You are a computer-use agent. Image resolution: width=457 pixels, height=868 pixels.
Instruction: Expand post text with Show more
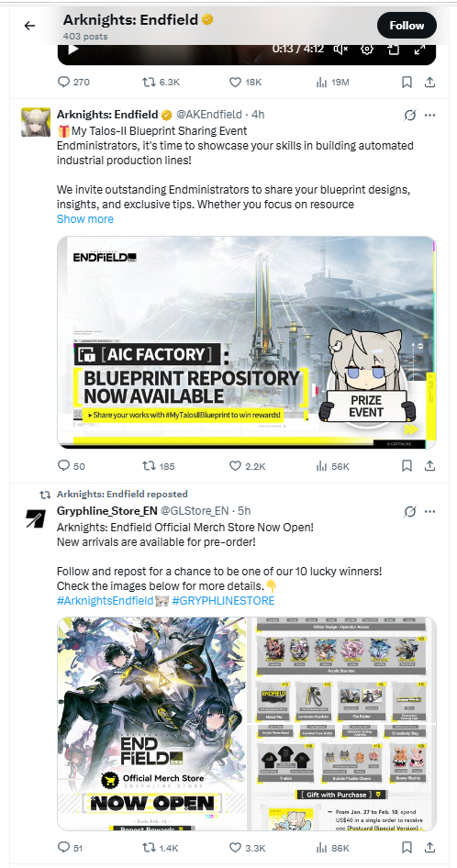tap(84, 218)
